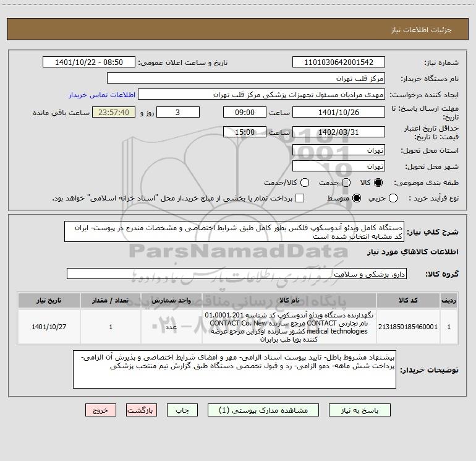Click the ردیف column header

pos(449,300)
